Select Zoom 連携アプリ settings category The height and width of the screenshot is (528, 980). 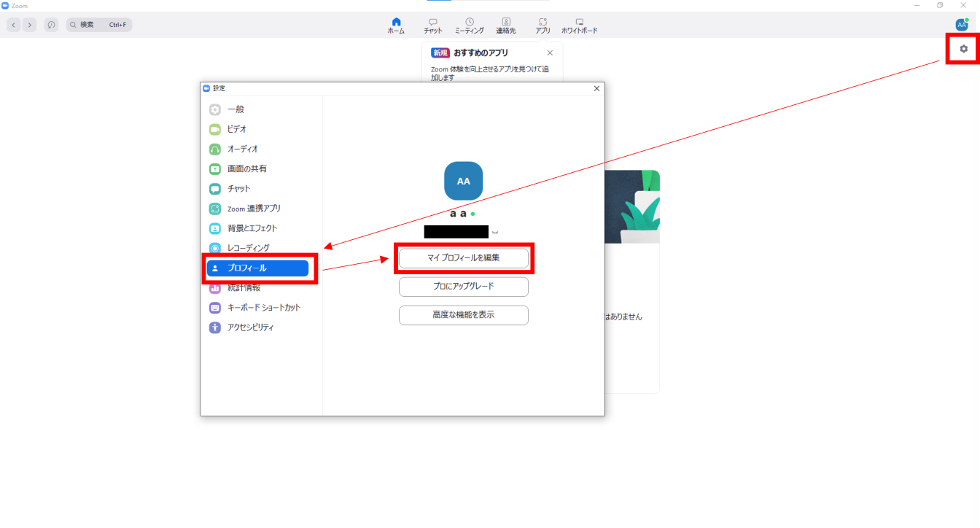pyautogui.click(x=258, y=209)
